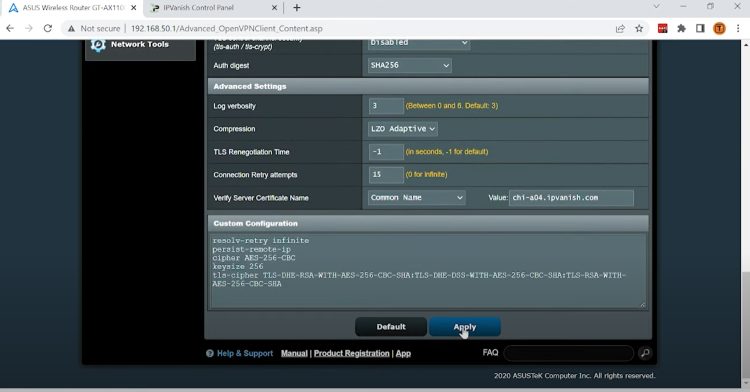Open the App link

403,353
